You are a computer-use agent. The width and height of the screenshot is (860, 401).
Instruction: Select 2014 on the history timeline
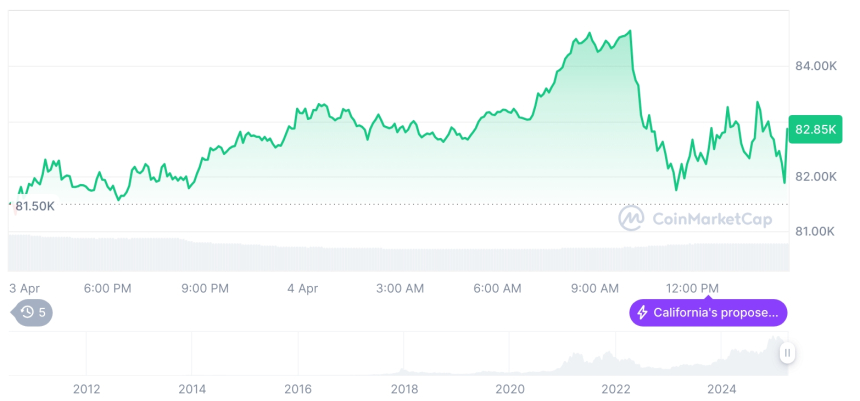[x=192, y=389]
